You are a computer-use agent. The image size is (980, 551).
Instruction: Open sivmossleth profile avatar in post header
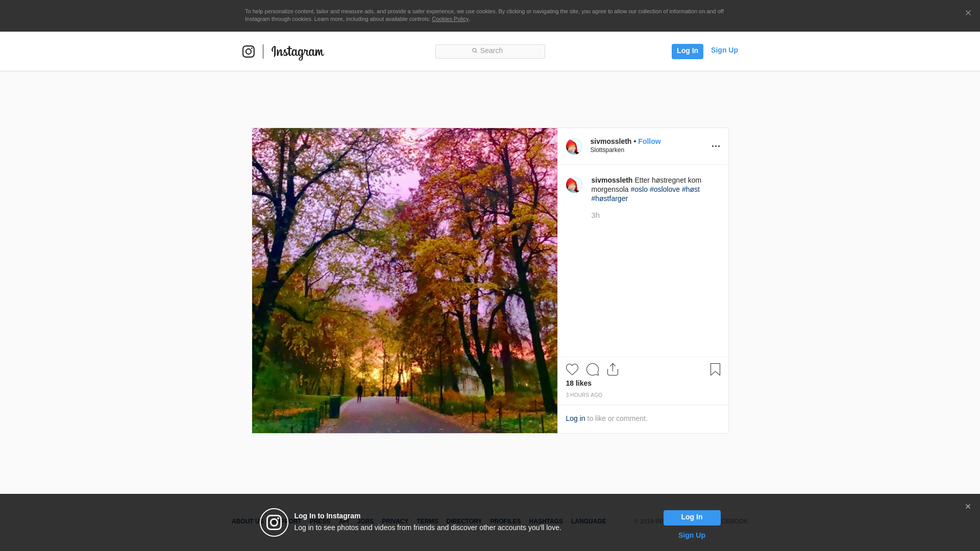(x=574, y=146)
